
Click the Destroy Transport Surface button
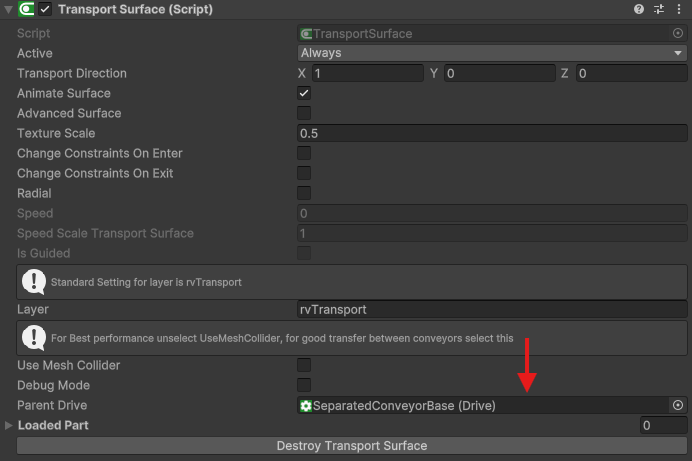(351, 445)
